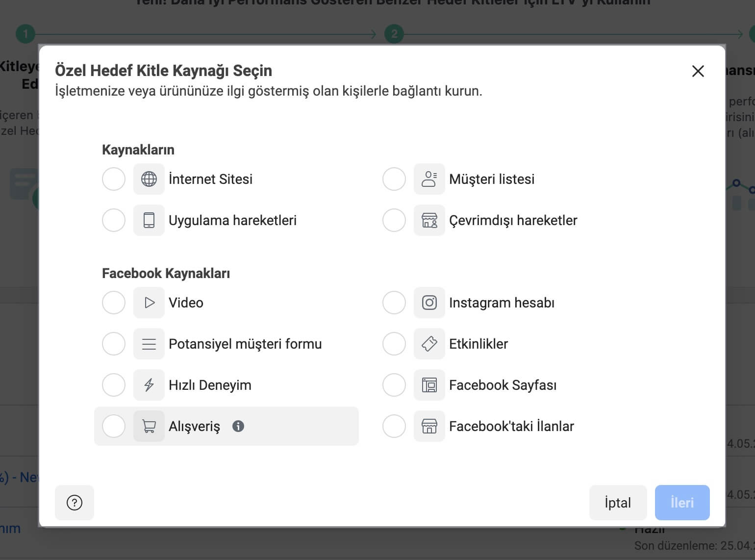Click the Video label text
Image resolution: width=755 pixels, height=560 pixels.
tap(186, 303)
